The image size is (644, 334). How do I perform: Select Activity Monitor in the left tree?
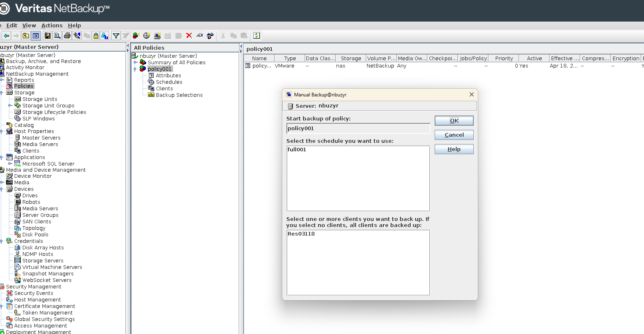[25, 68]
